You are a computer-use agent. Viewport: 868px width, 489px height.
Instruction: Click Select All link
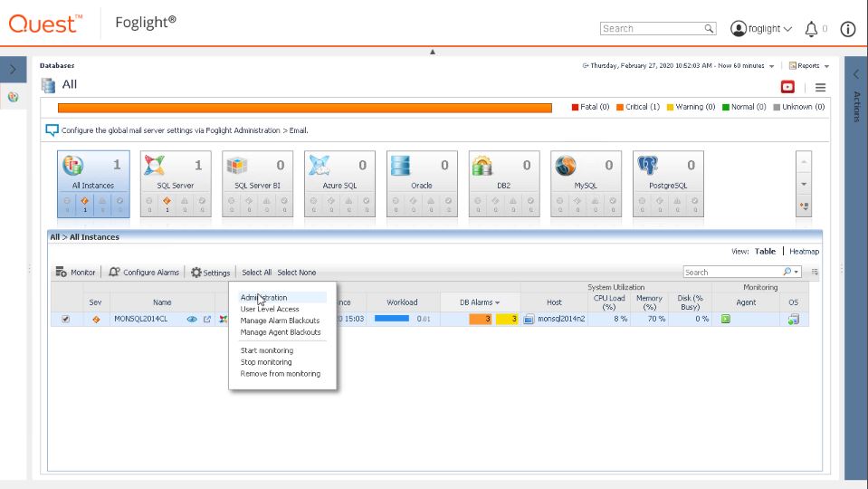pos(256,273)
